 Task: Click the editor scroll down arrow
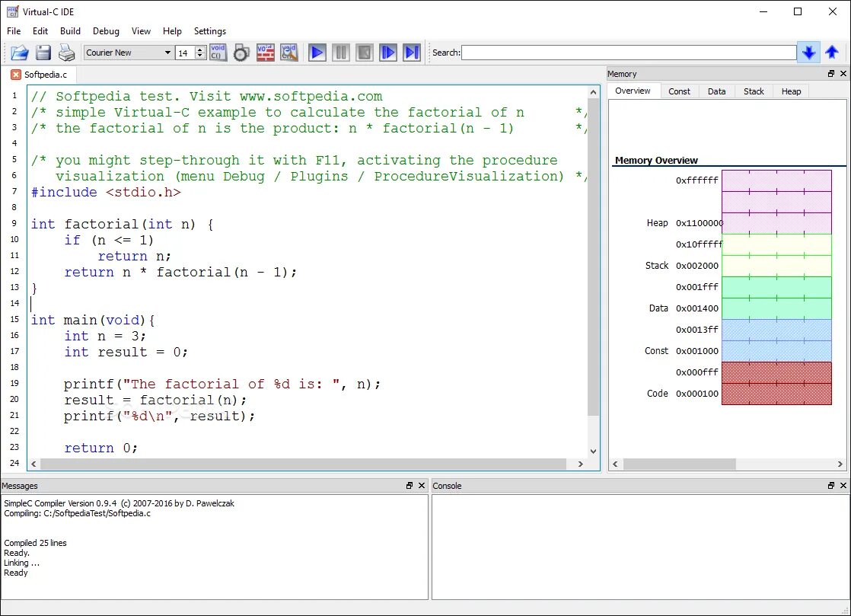point(593,451)
